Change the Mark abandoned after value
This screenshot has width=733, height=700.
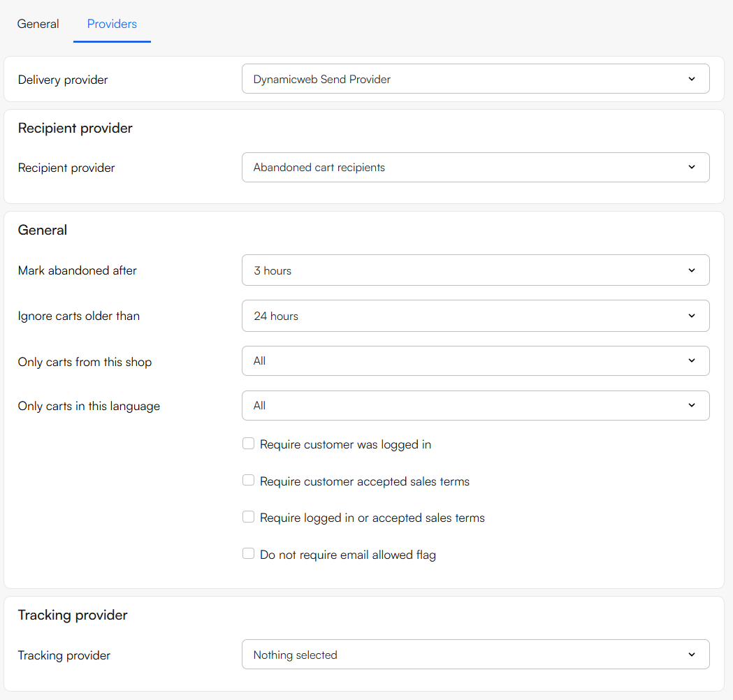click(475, 270)
